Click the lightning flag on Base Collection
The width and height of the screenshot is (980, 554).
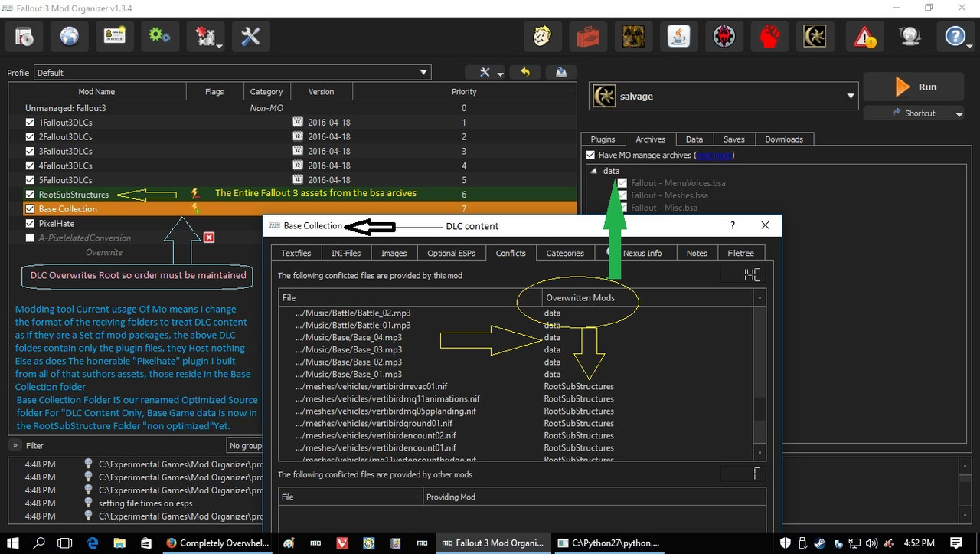(x=196, y=208)
